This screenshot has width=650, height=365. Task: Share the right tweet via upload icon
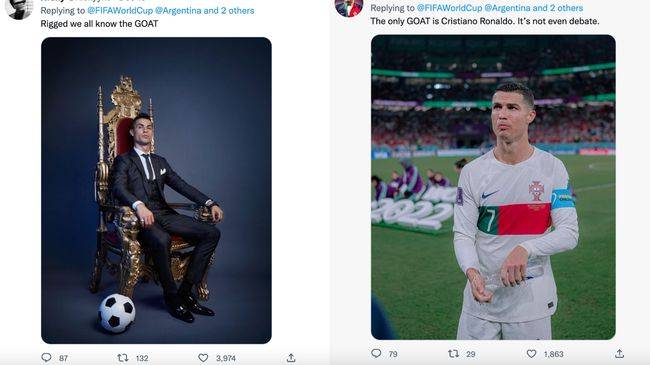click(619, 353)
